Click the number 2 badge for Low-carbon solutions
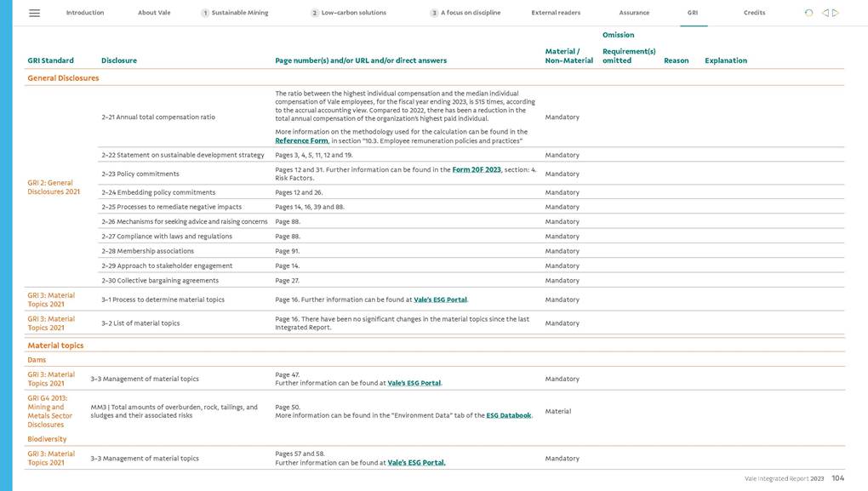 pos(315,13)
